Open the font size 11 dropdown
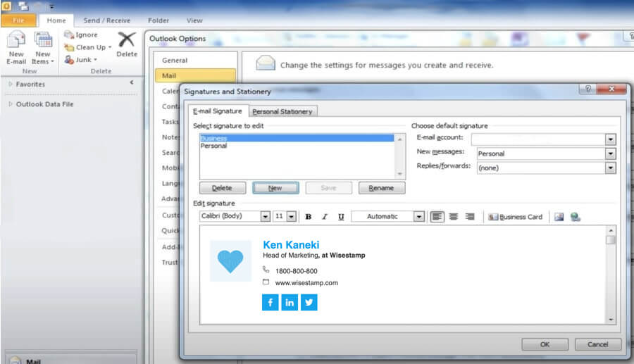 tap(292, 217)
